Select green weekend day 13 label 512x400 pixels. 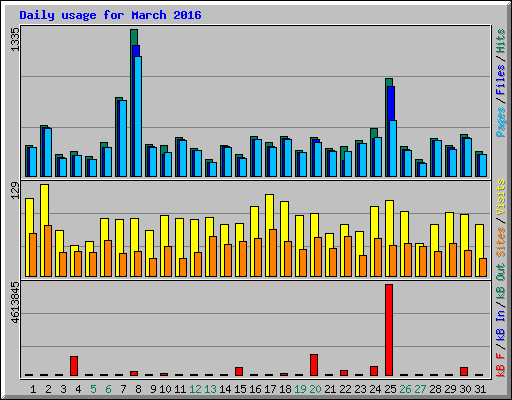click(210, 389)
